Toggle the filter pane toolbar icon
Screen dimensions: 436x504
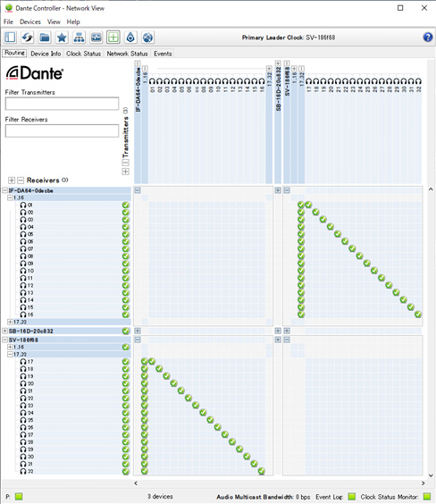pos(10,38)
